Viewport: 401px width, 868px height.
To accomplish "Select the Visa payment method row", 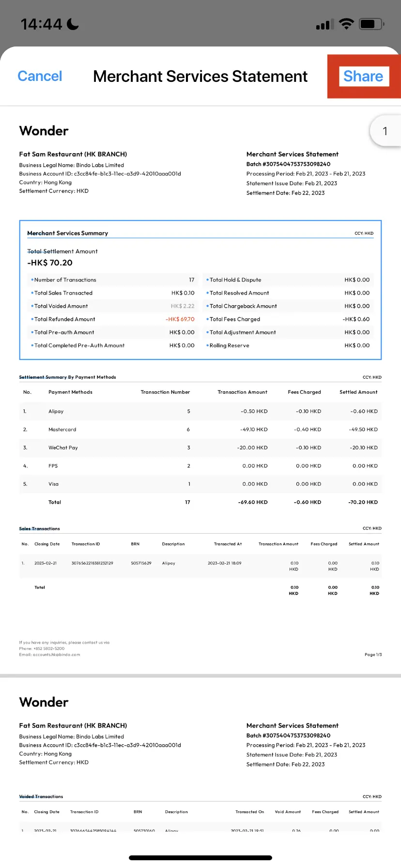I will (200, 484).
